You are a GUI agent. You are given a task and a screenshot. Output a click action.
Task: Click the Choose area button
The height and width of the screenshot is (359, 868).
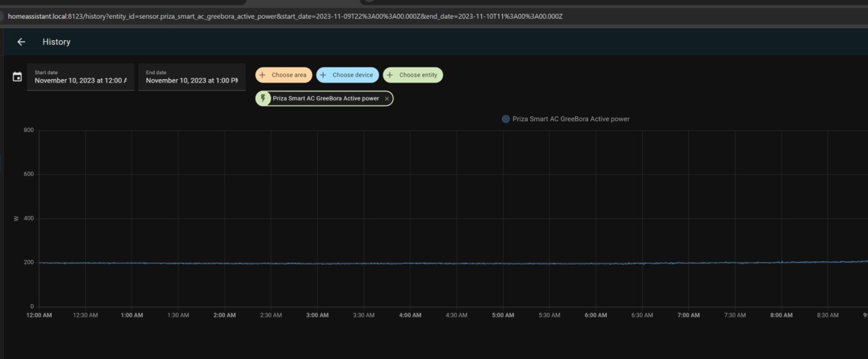(284, 75)
